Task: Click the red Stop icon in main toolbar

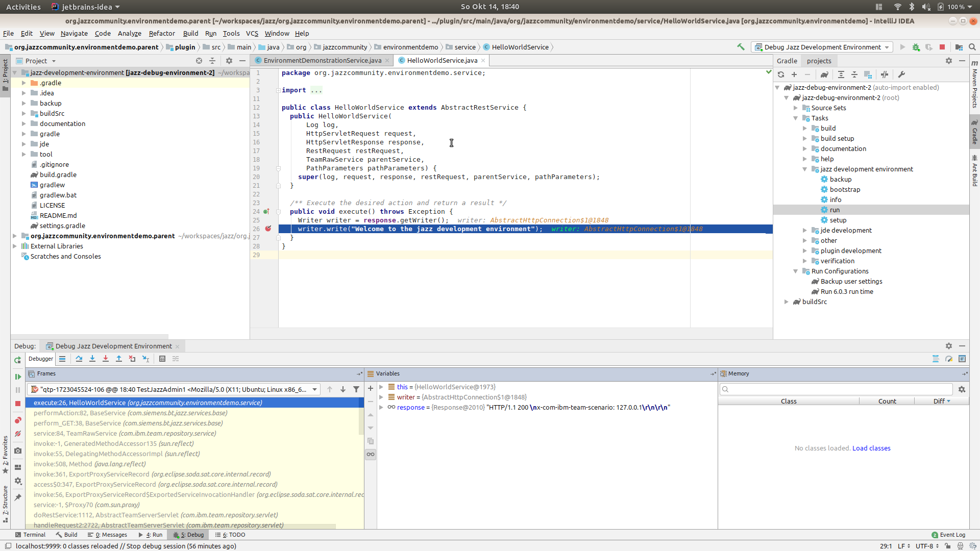Action: click(942, 47)
